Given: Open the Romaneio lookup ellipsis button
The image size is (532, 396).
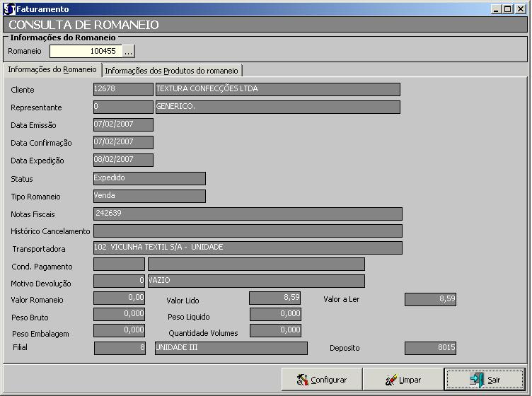Looking at the screenshot, I should point(128,52).
